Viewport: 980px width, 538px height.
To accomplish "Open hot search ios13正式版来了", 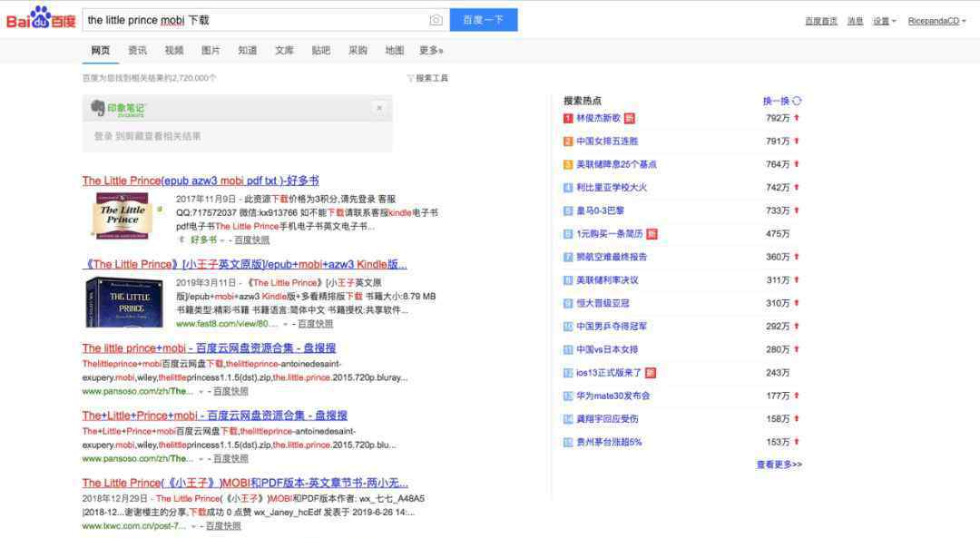I will 609,372.
